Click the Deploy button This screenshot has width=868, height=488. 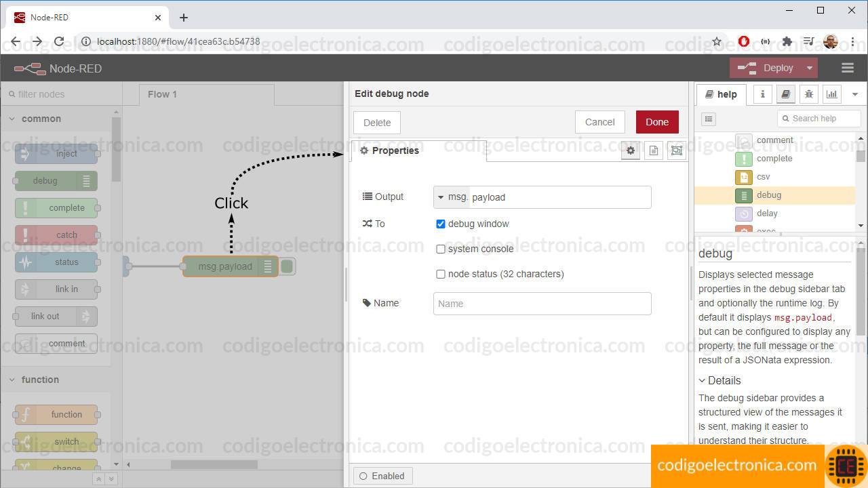766,68
